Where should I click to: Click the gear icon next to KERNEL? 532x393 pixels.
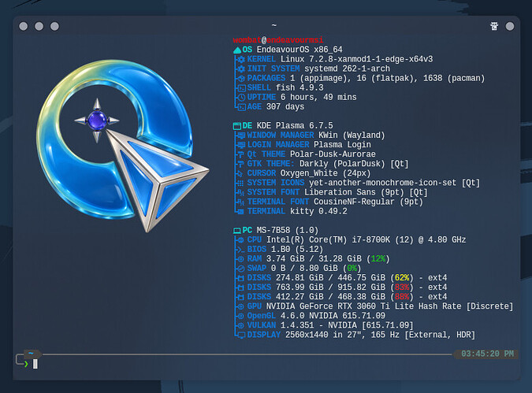tap(241, 60)
